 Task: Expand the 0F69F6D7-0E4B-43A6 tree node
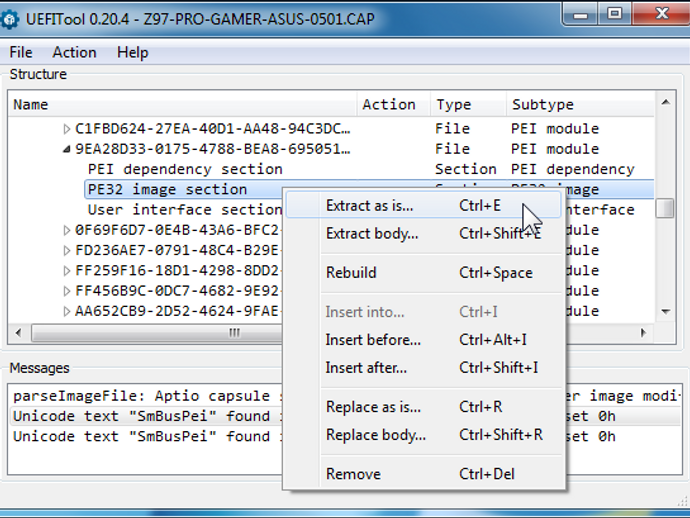pyautogui.click(x=66, y=230)
